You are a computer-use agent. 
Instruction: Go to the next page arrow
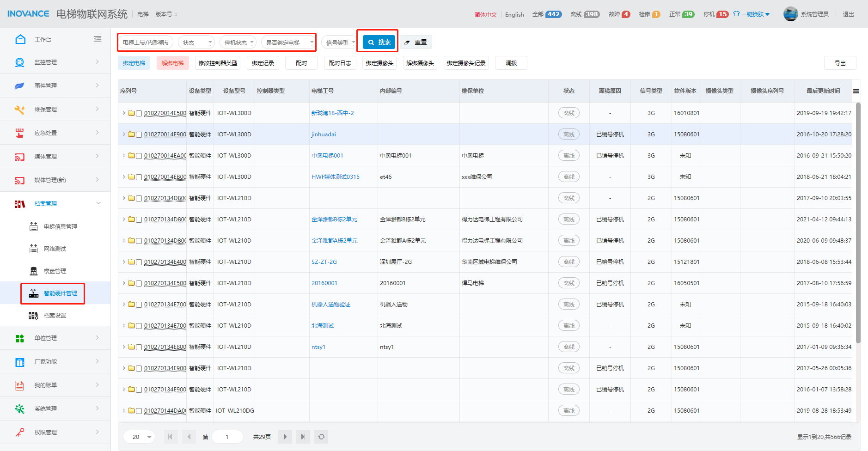(285, 437)
